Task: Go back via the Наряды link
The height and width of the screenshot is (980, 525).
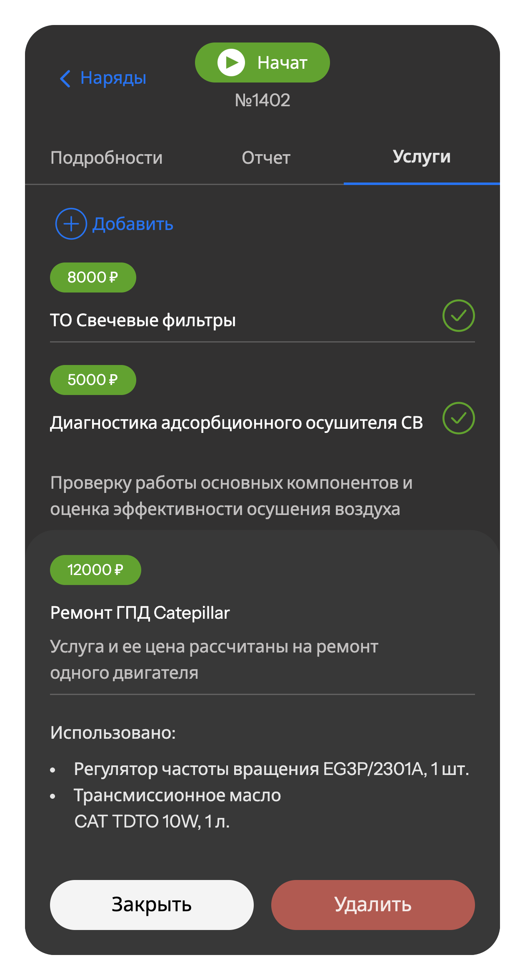Action: (x=113, y=78)
